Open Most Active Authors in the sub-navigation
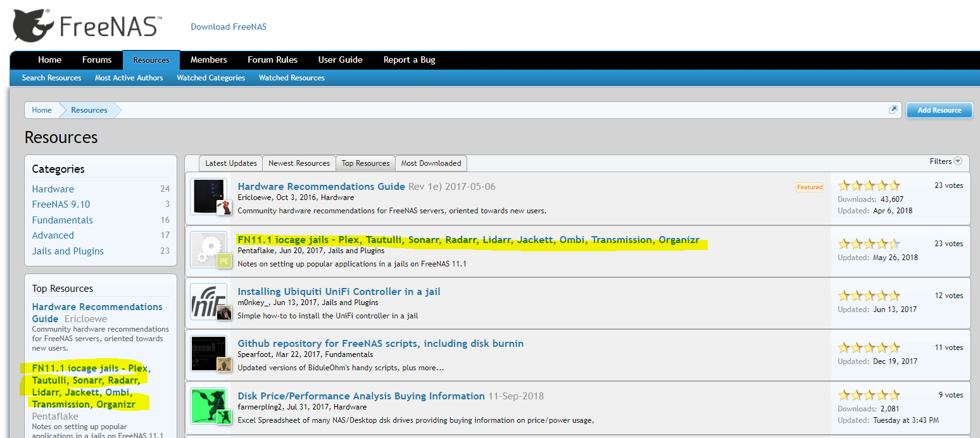This screenshot has width=980, height=438. pyautogui.click(x=129, y=78)
